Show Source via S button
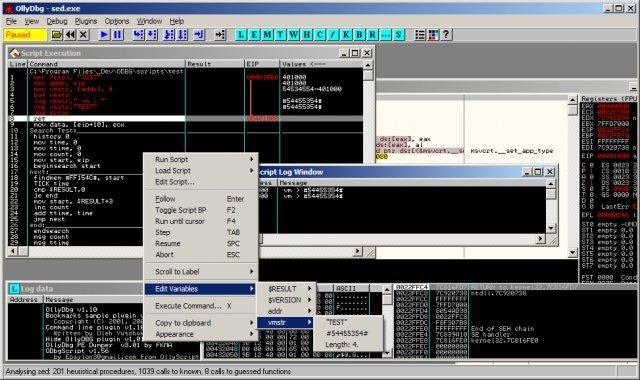Image resolution: width=640 pixels, height=380 pixels. (398, 35)
